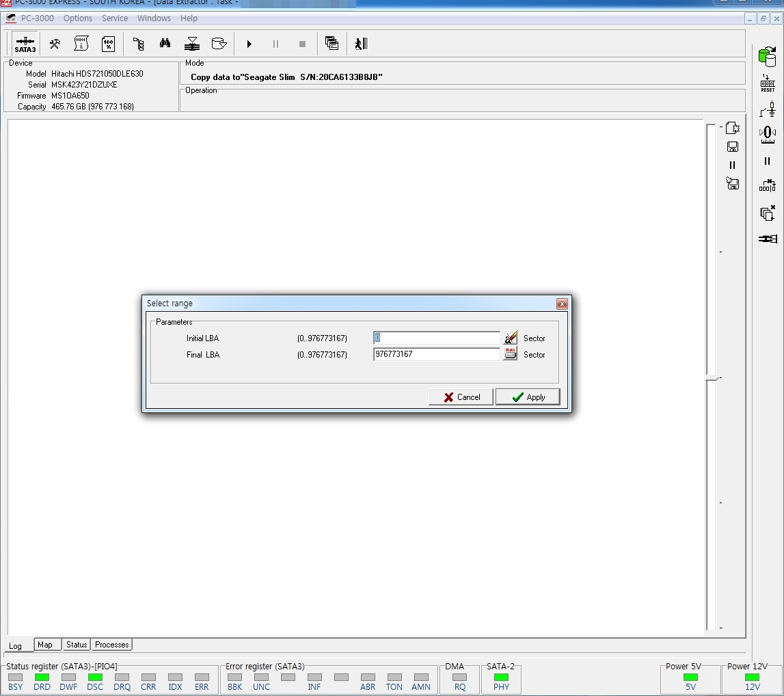Click the floppy with arrow load icon

(x=733, y=183)
